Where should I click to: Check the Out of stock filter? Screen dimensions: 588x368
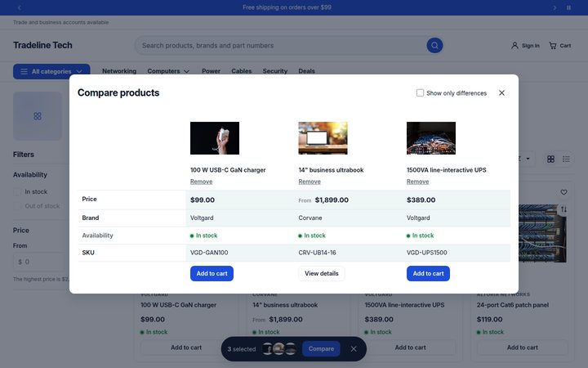point(17,206)
